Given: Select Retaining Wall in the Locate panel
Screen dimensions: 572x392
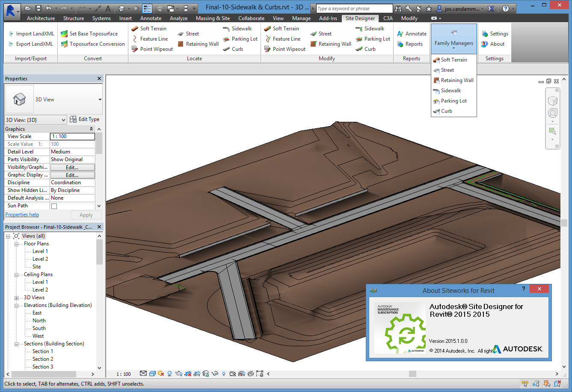Looking at the screenshot, I should pyautogui.click(x=198, y=44).
